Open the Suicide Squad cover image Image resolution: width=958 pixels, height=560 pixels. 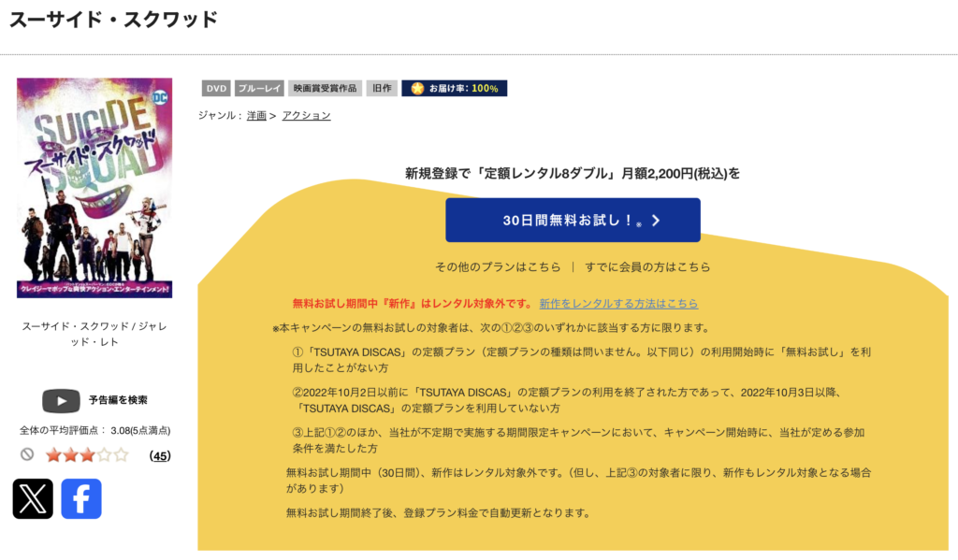(x=94, y=188)
